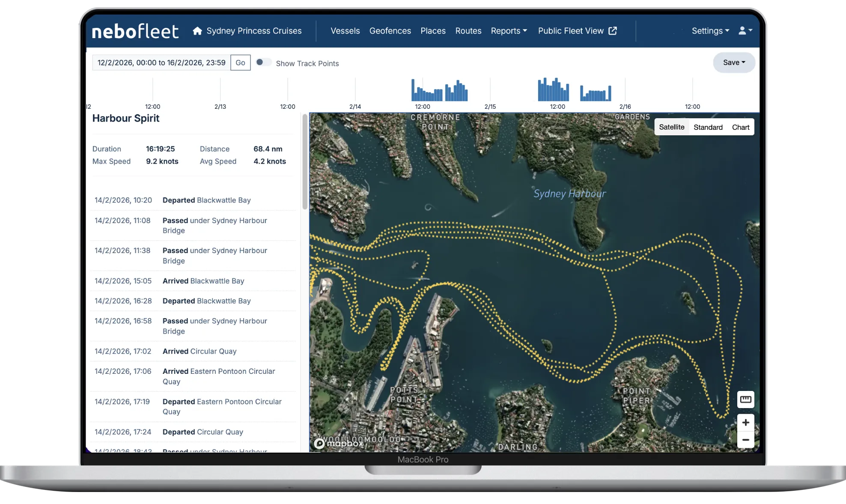Expand the Reports dropdown

[x=509, y=31]
